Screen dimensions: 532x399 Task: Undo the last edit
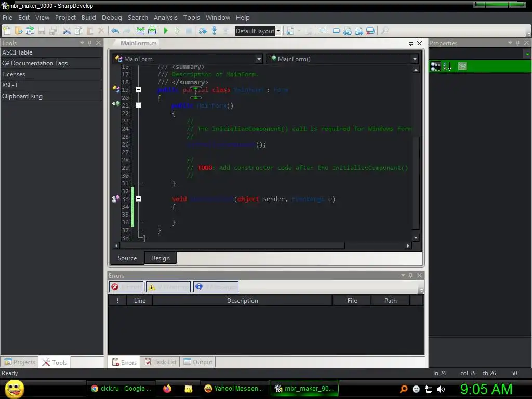click(x=115, y=31)
